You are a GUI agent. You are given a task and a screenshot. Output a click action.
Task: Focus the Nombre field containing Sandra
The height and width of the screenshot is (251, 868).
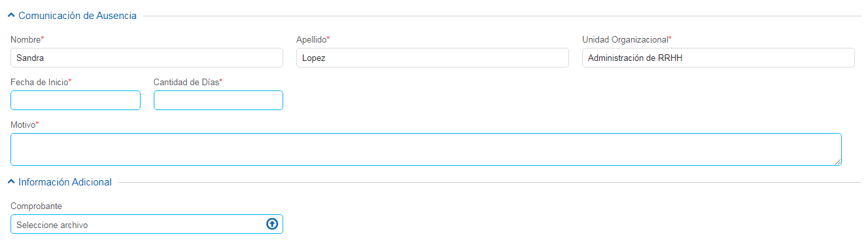coord(147,58)
